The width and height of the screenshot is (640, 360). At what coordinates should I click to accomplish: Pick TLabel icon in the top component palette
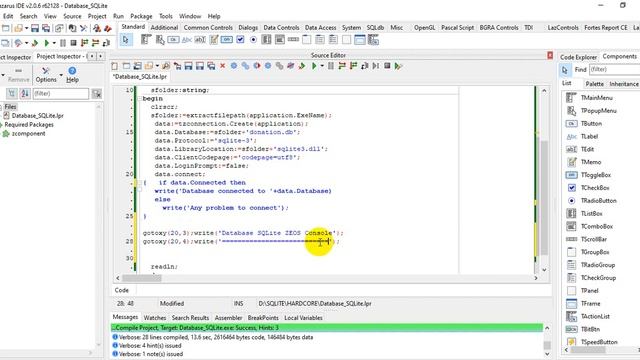[187, 40]
